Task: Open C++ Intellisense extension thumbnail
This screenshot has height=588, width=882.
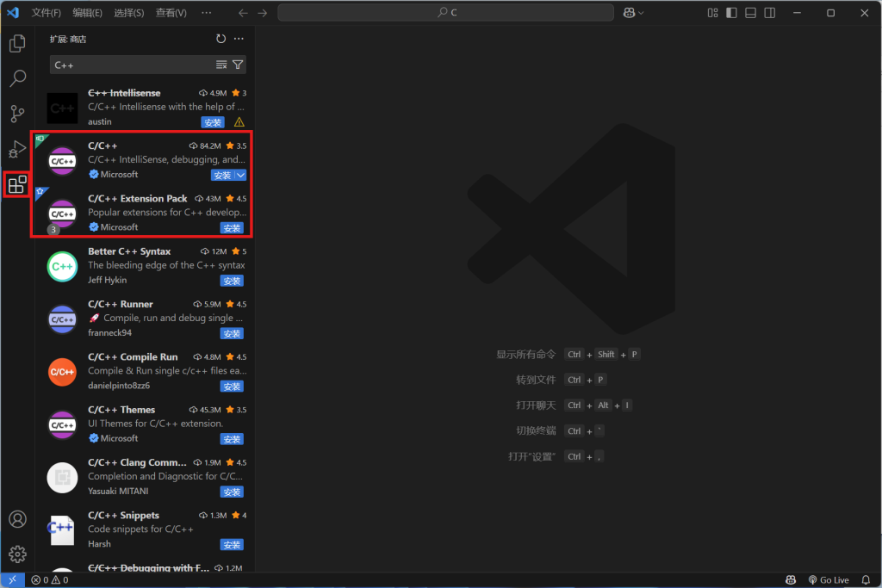Action: pos(62,108)
